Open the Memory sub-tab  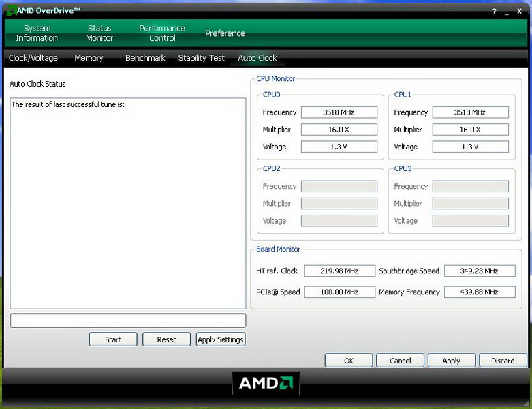(89, 58)
